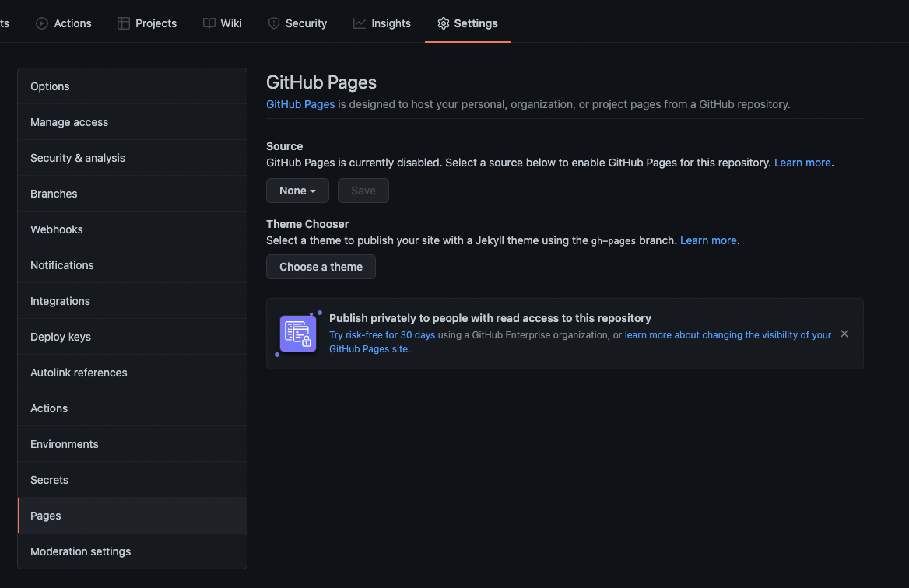The image size is (909, 588).
Task: Click Learn more beside the gh-pages note
Action: tap(708, 240)
